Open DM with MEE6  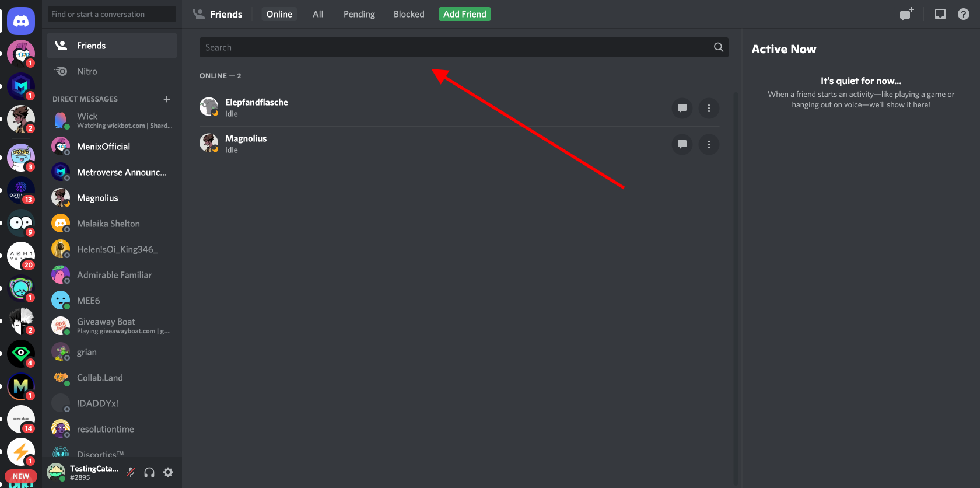tap(112, 301)
